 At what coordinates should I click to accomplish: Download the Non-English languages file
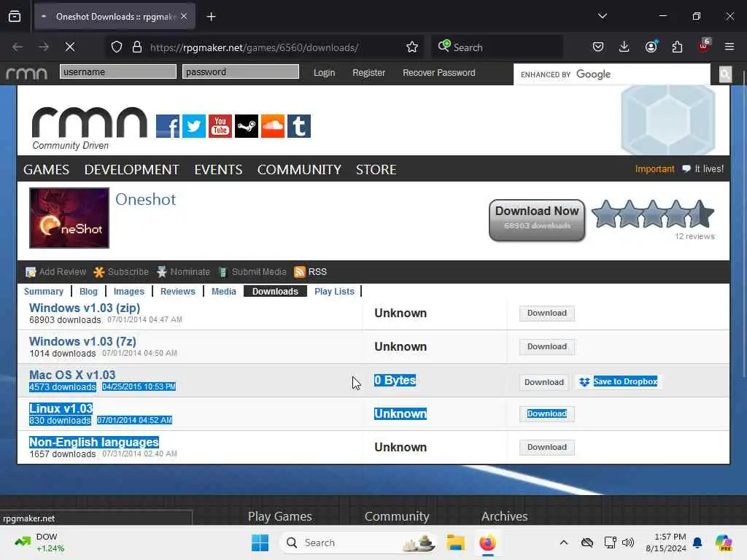tap(547, 447)
